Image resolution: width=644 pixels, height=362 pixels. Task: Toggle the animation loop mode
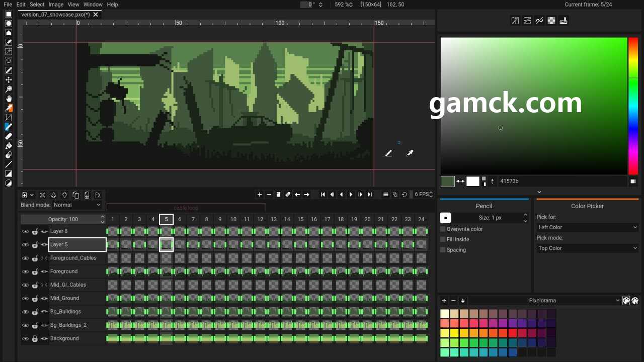(x=405, y=195)
